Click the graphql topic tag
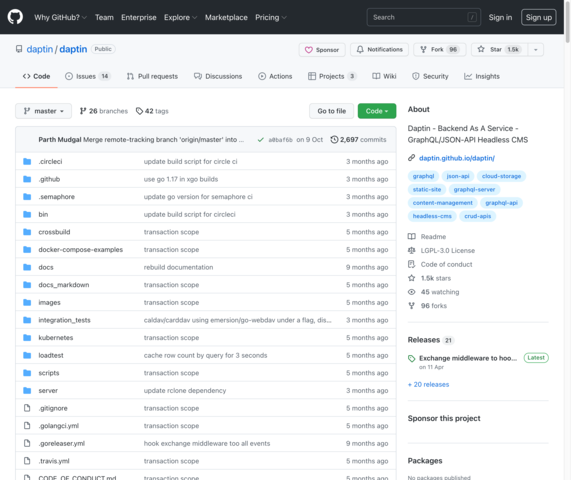The height and width of the screenshot is (480, 571). [423, 176]
